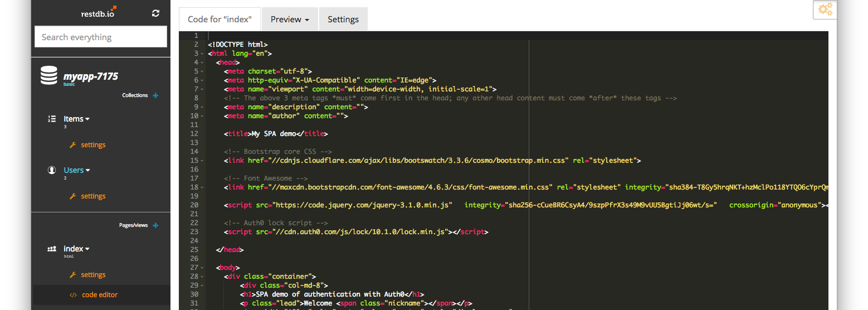Click the SPA demo h1 heading line
868x310 pixels.
coord(333,294)
